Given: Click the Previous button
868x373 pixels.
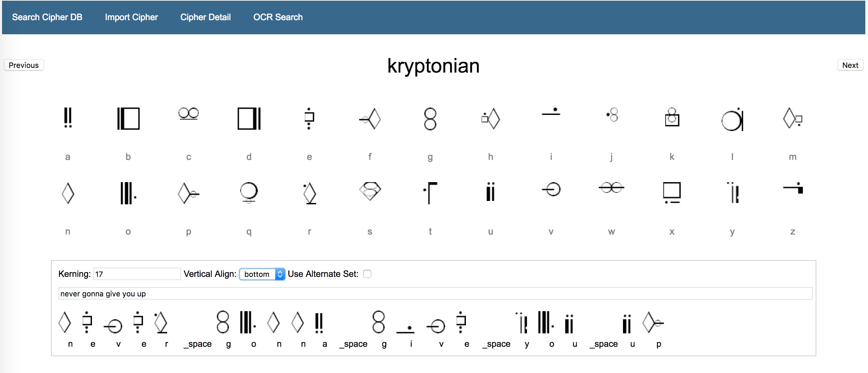Looking at the screenshot, I should pos(23,65).
